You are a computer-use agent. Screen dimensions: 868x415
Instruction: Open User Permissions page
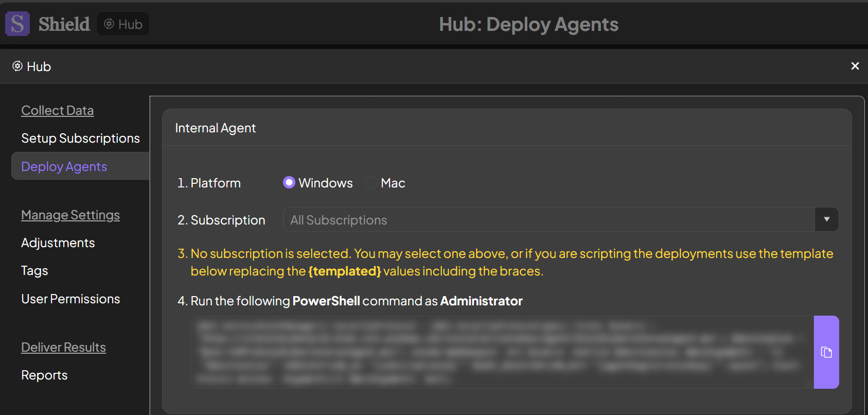coord(70,299)
